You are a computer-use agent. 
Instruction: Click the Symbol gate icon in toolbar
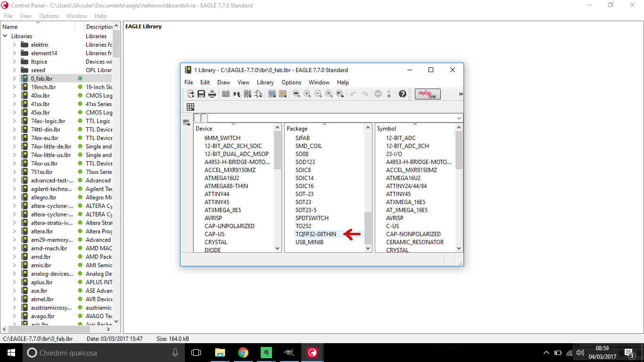pyautogui.click(x=258, y=94)
